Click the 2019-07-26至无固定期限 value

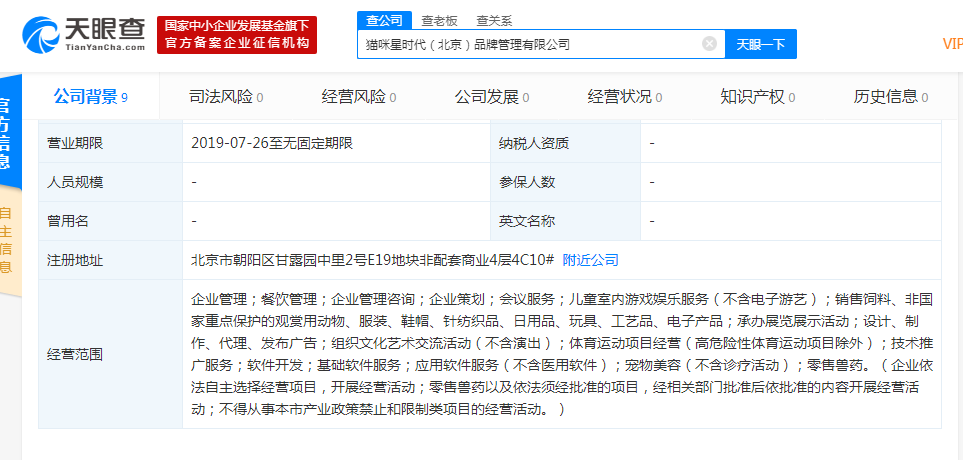[272, 144]
